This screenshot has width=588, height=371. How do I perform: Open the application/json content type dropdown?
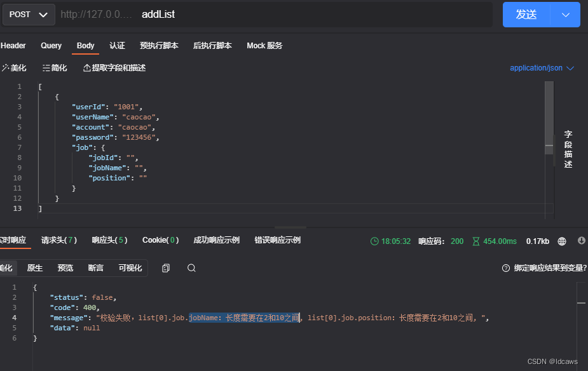(x=542, y=68)
